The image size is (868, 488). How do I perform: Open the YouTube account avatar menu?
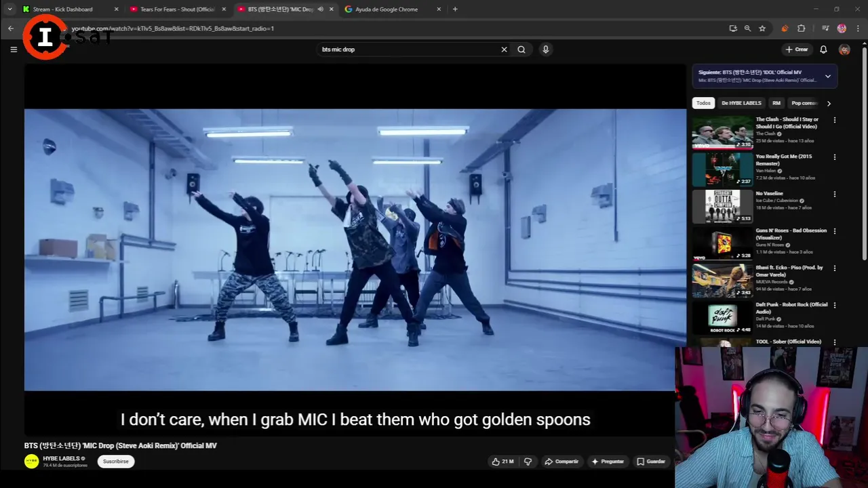(x=844, y=49)
